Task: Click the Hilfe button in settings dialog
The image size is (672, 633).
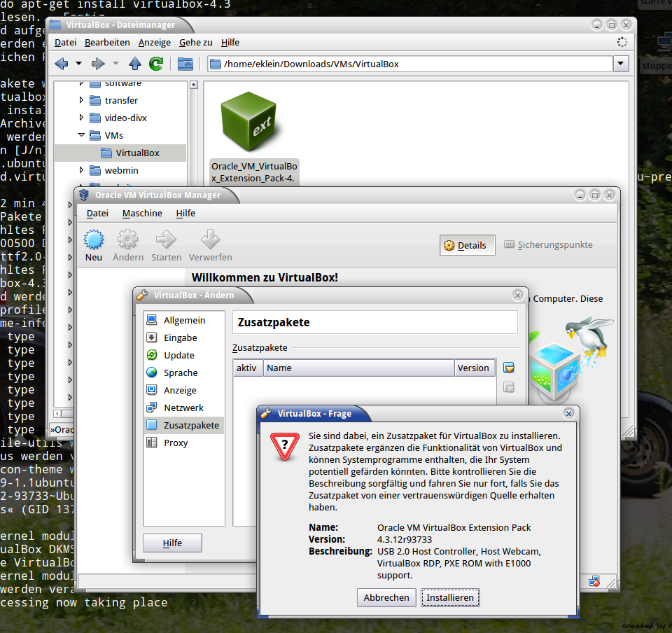Action: (x=172, y=543)
